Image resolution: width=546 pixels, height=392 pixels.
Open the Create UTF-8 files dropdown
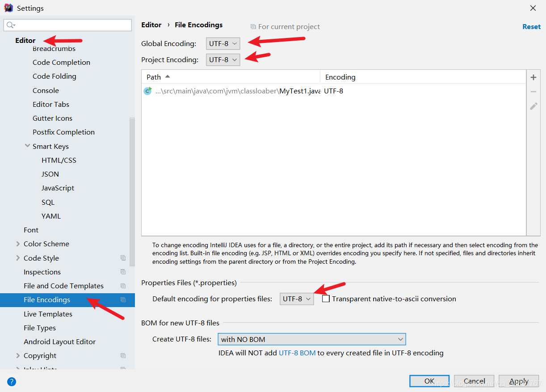pos(311,339)
